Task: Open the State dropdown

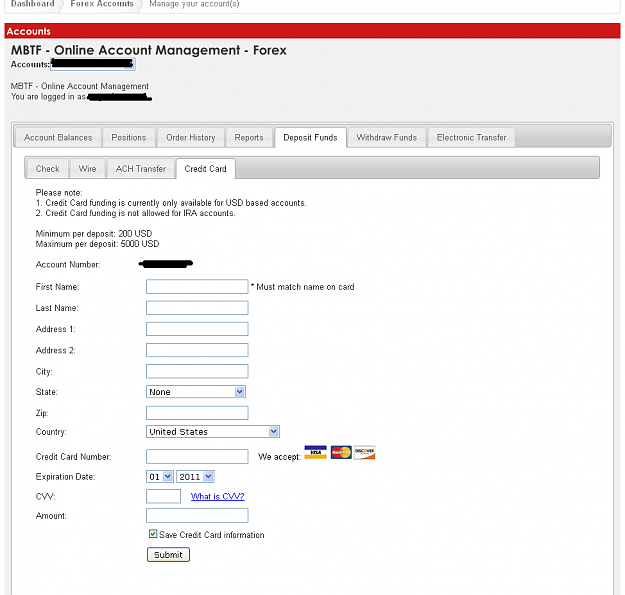Action: tap(196, 392)
